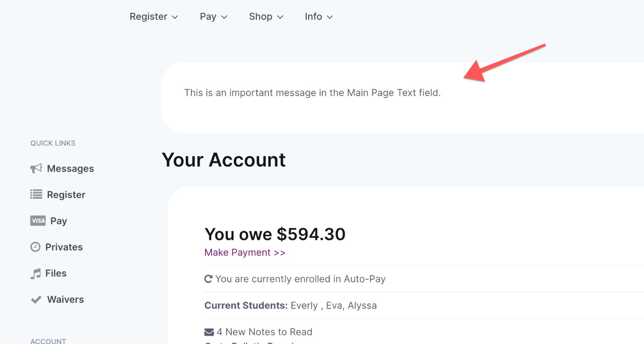Click the You owe $594.30 heading
Screen dimensions: 644x344
click(275, 234)
